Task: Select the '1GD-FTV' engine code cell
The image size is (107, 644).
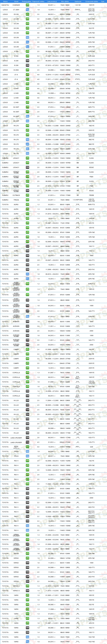Action: [91, 438]
